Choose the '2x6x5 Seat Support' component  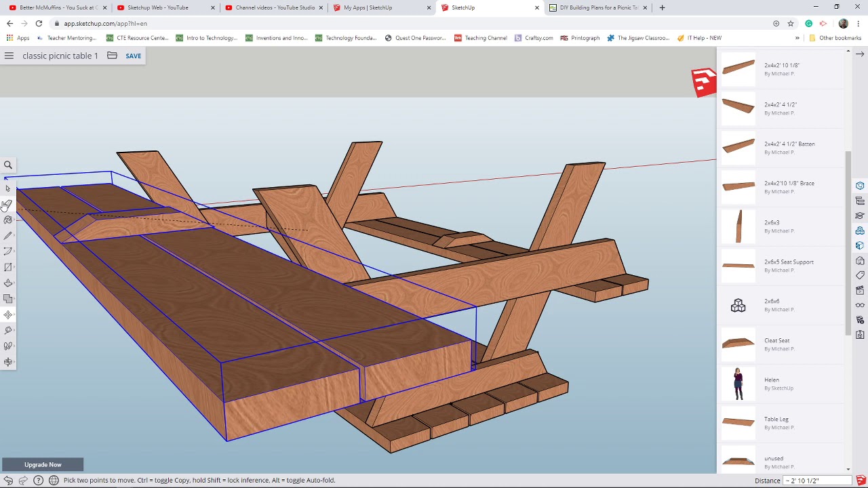pyautogui.click(x=781, y=266)
